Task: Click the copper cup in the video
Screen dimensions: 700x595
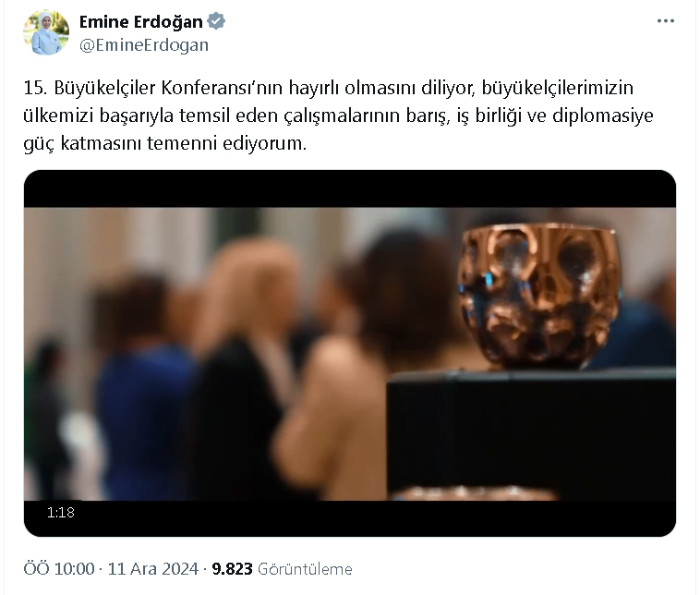Action: pyautogui.click(x=539, y=296)
